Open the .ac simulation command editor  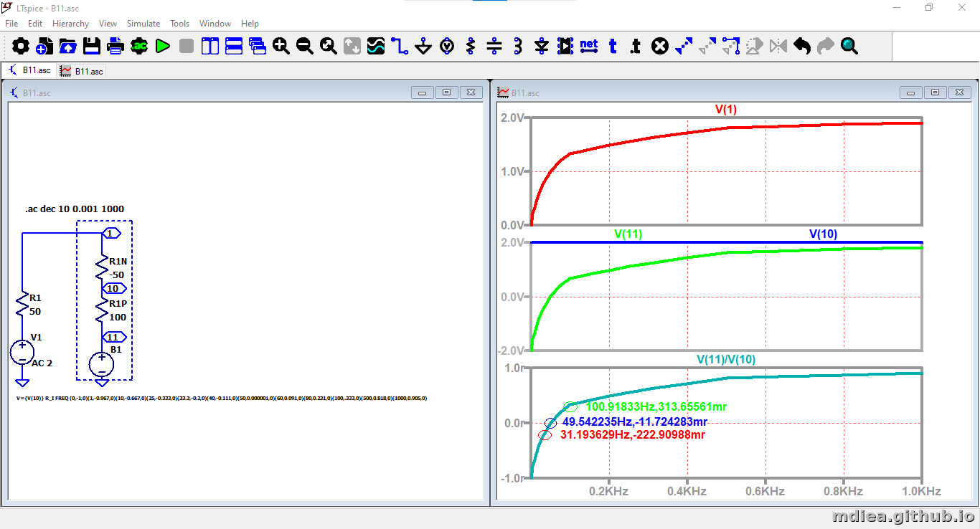tap(139, 47)
